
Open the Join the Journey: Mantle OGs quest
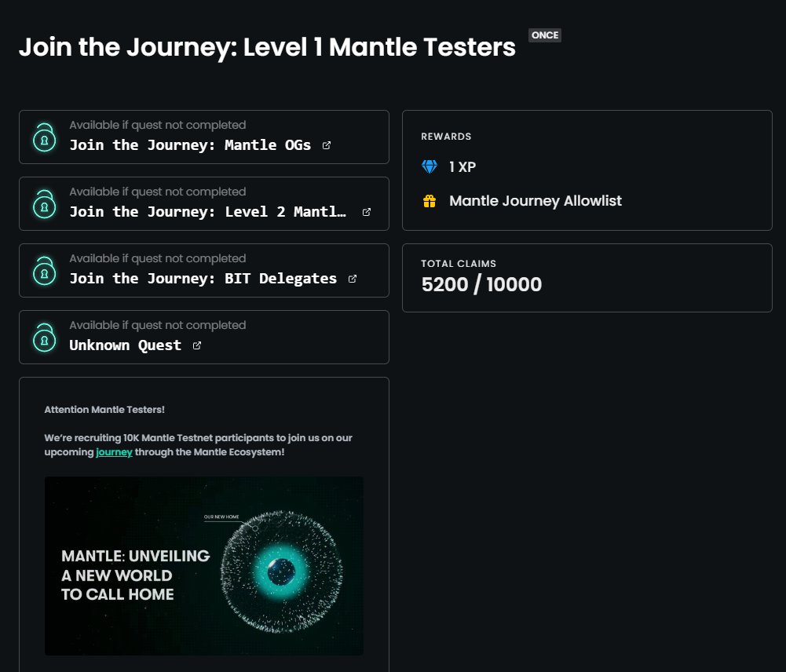click(190, 145)
